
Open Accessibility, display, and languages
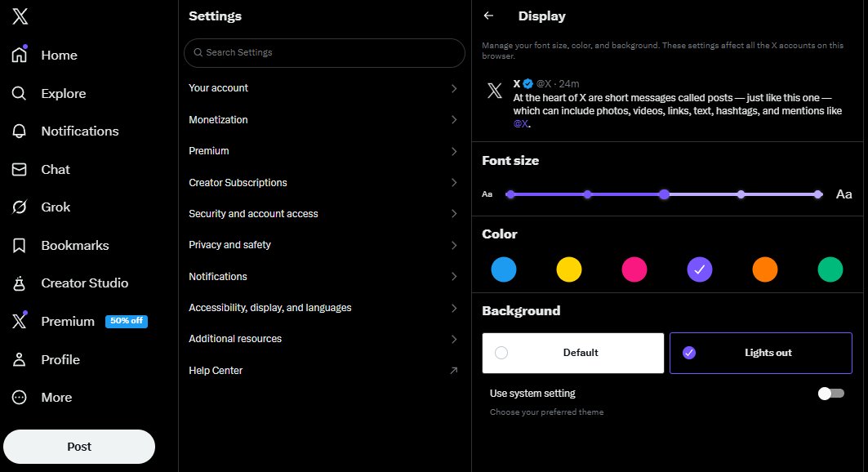[324, 308]
